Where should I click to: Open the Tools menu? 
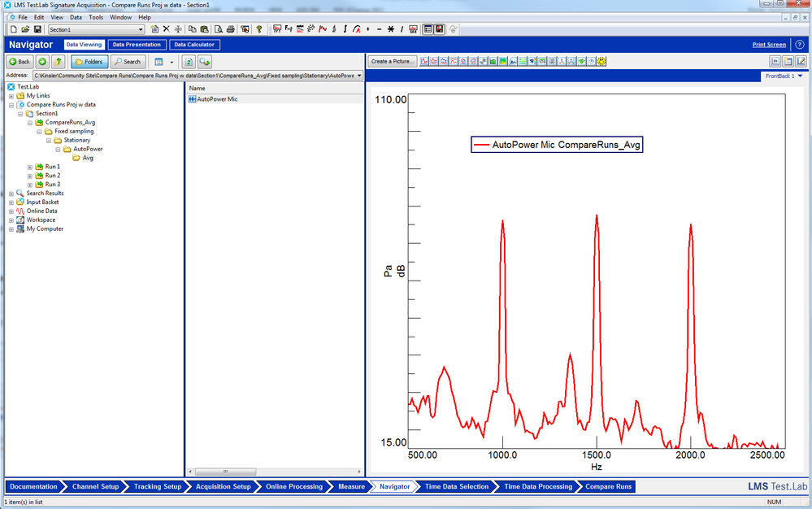(x=96, y=17)
